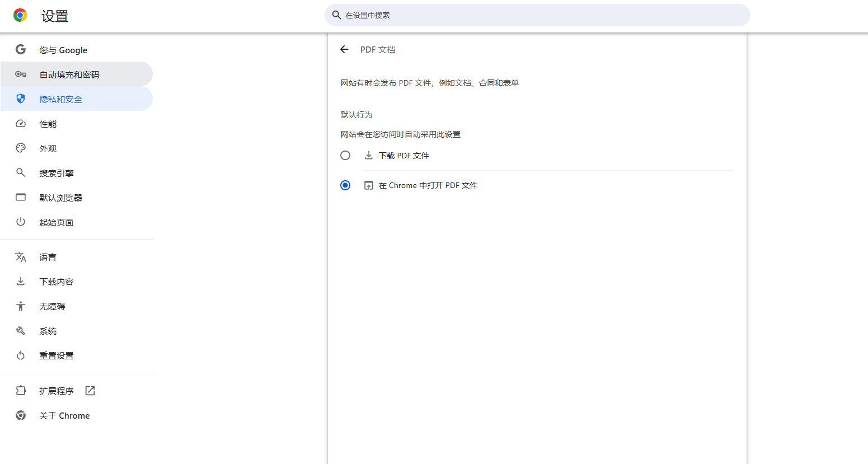The width and height of the screenshot is (868, 464).
Task: Open 重置设置 section
Action: tap(77, 355)
